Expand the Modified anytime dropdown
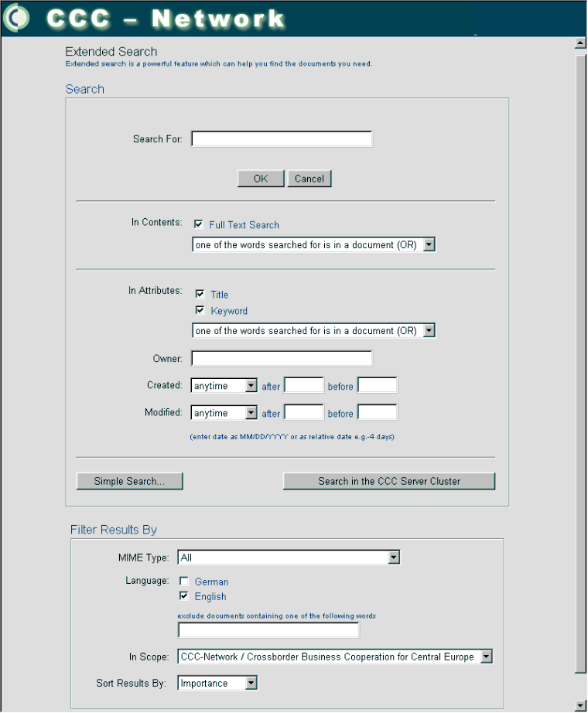The image size is (588, 713). point(224,413)
